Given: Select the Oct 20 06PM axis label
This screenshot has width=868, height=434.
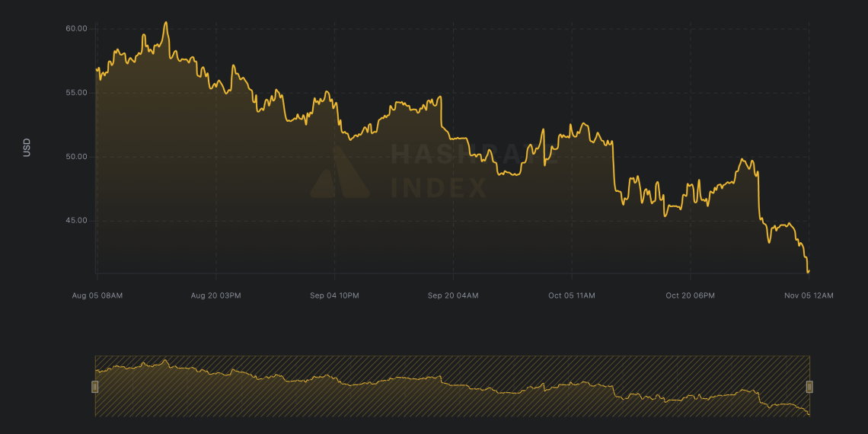Looking at the screenshot, I should 690,295.
